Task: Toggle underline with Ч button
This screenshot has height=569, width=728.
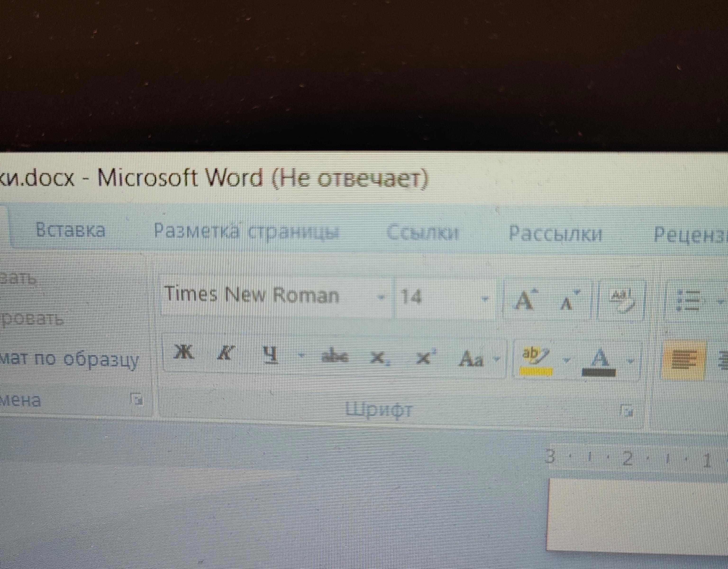Action: (x=270, y=354)
